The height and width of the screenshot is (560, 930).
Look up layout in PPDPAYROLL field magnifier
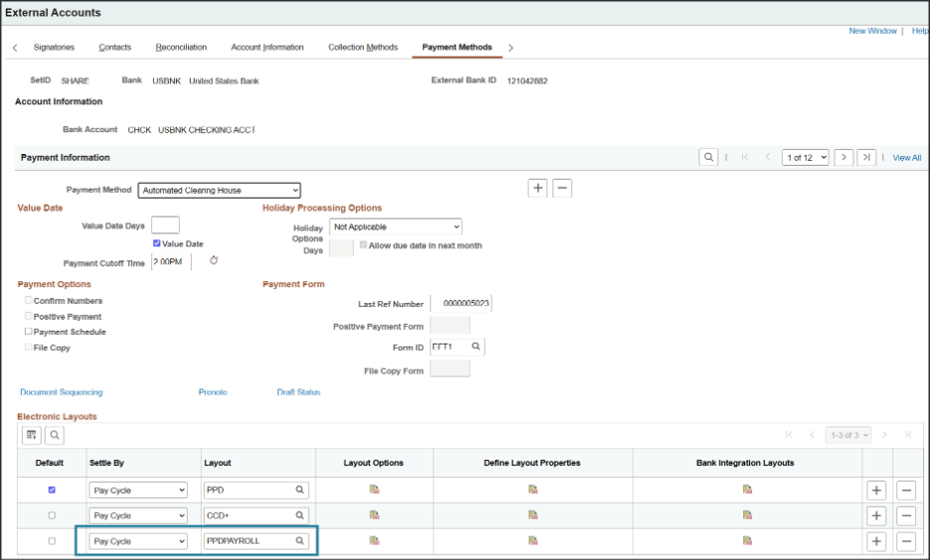coord(298,541)
